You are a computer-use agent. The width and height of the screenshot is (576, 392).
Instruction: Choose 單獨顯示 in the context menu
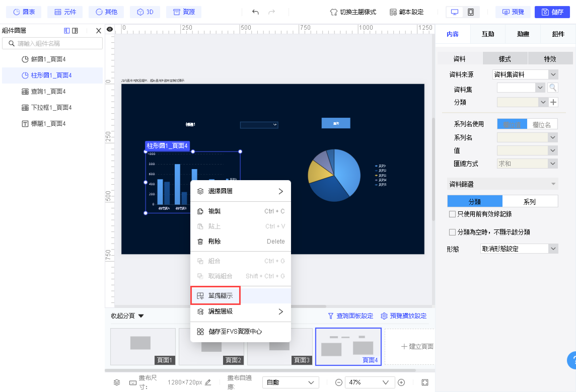220,296
